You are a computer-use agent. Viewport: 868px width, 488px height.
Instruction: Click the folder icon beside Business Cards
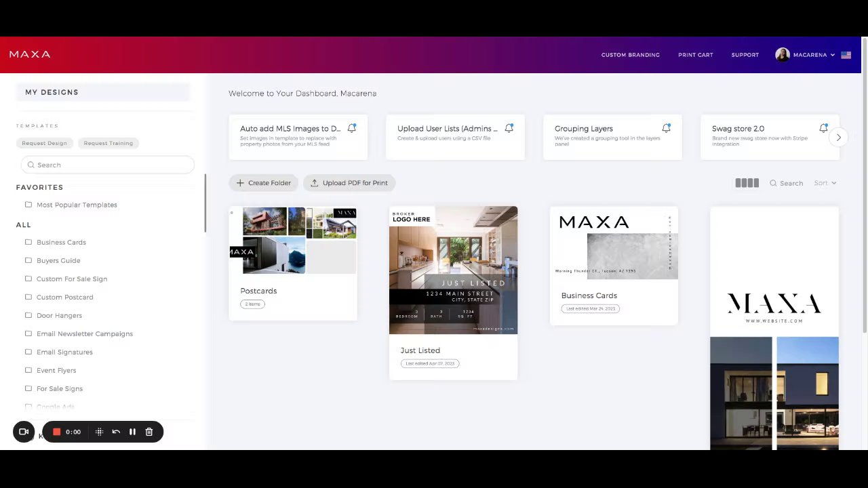28,242
